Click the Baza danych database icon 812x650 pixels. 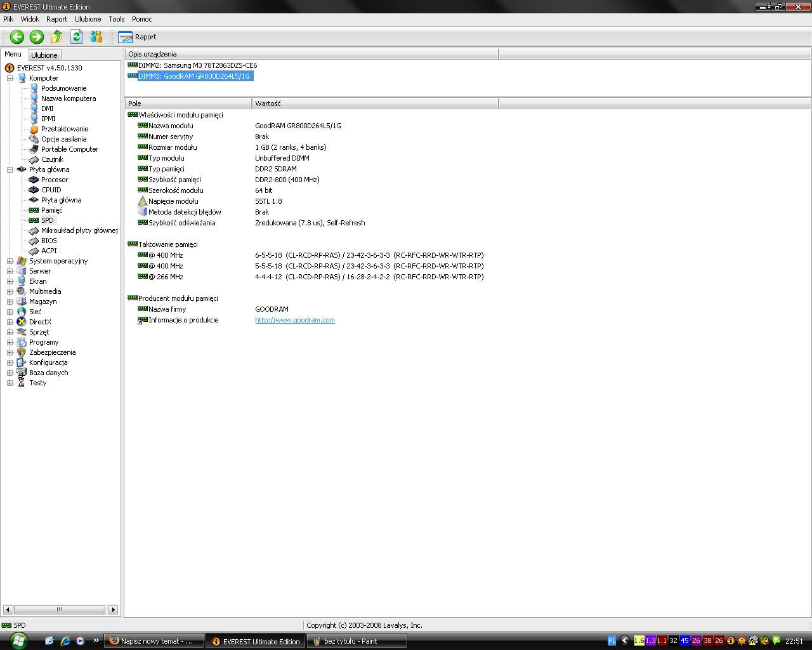click(22, 373)
